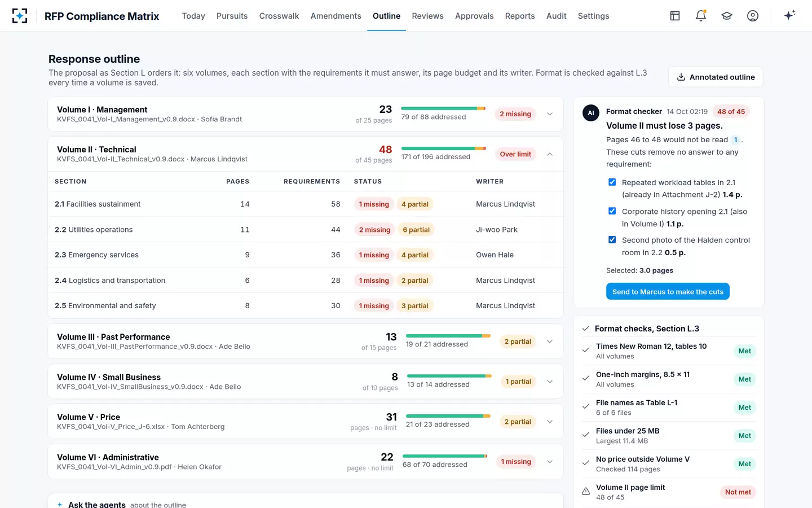Click the Volume II progress bar
The width and height of the screenshot is (812, 508).
coord(444,148)
